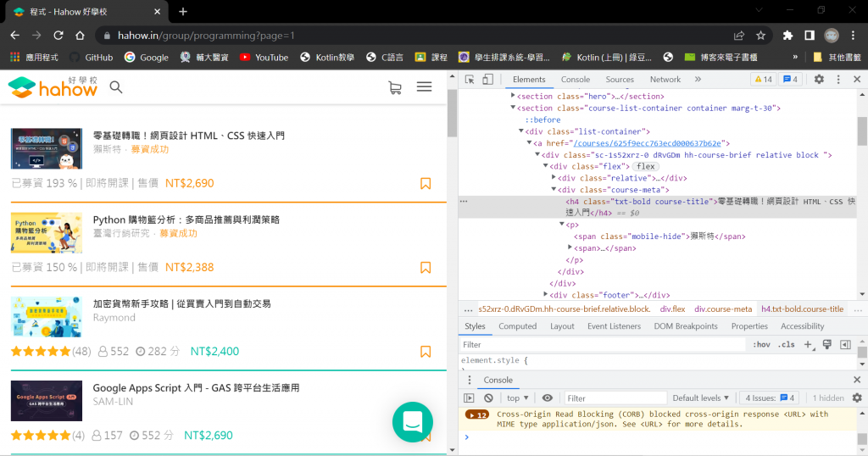Collapse the course-list-container section node
The image size is (868, 456).
click(513, 108)
